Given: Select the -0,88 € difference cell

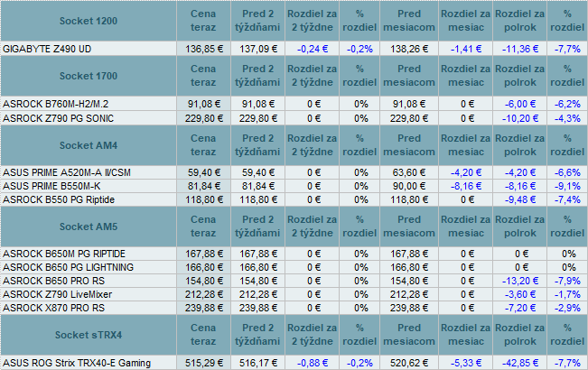Looking at the screenshot, I should pyautogui.click(x=312, y=363).
